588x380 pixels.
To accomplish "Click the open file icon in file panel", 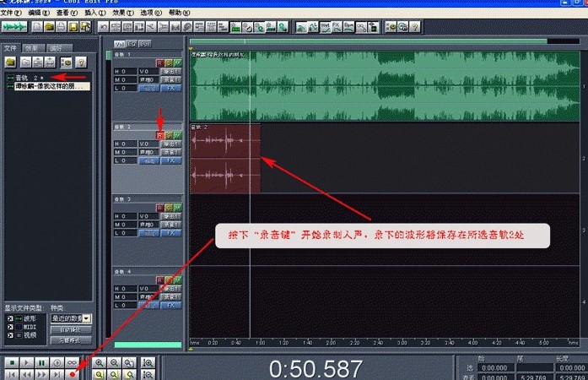I will 10,62.
